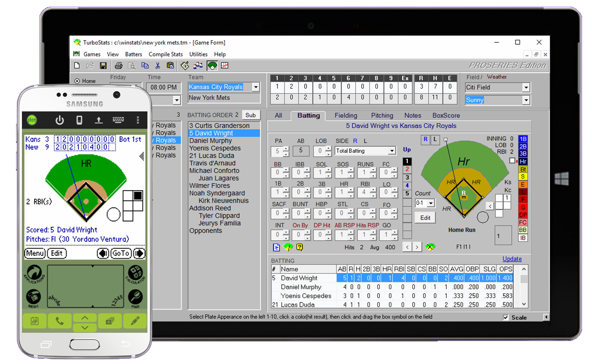Open the Batters menu
This screenshot has height=364, width=592.
[133, 54]
